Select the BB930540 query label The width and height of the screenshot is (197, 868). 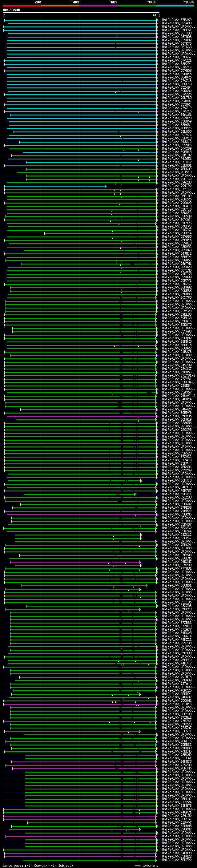[11, 10]
